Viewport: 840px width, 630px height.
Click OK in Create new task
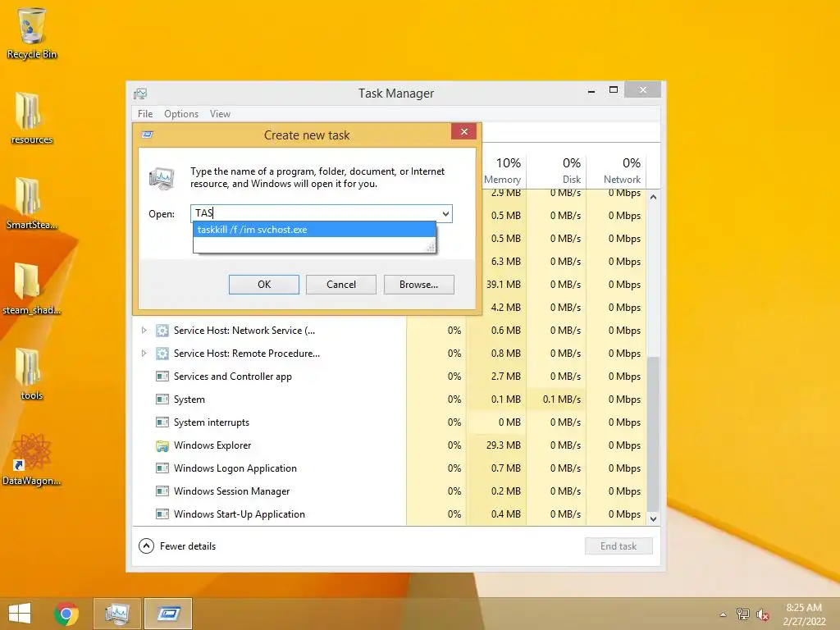point(263,285)
